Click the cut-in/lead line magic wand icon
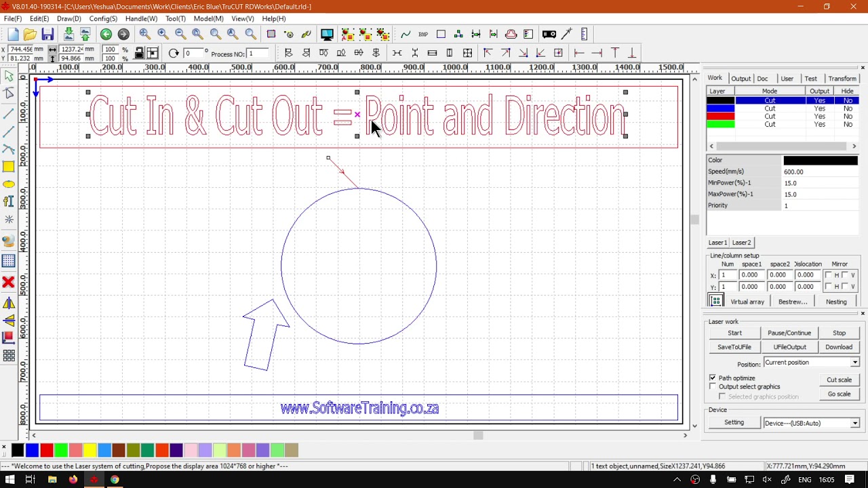 tap(567, 34)
